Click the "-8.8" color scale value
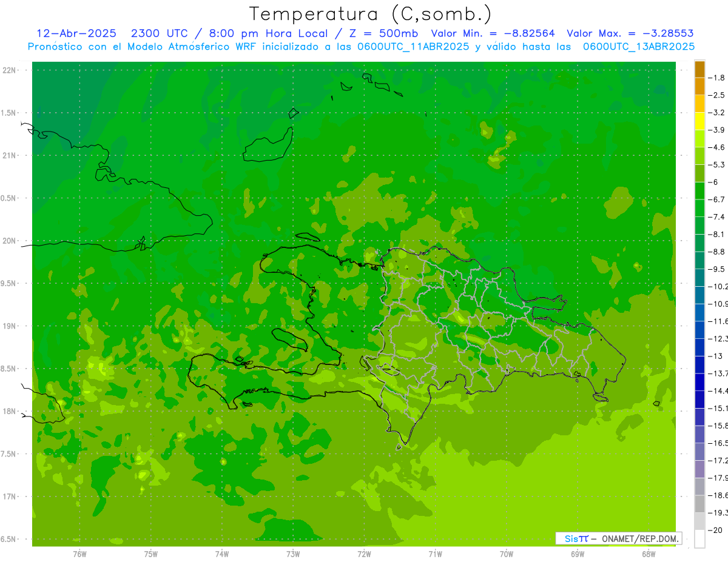728x562 pixels. [x=716, y=252]
